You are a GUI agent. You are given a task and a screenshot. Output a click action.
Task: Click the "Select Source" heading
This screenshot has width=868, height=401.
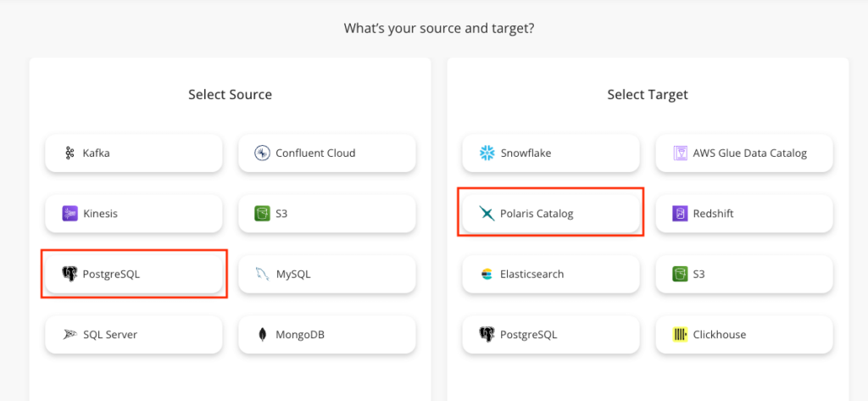[x=231, y=95]
